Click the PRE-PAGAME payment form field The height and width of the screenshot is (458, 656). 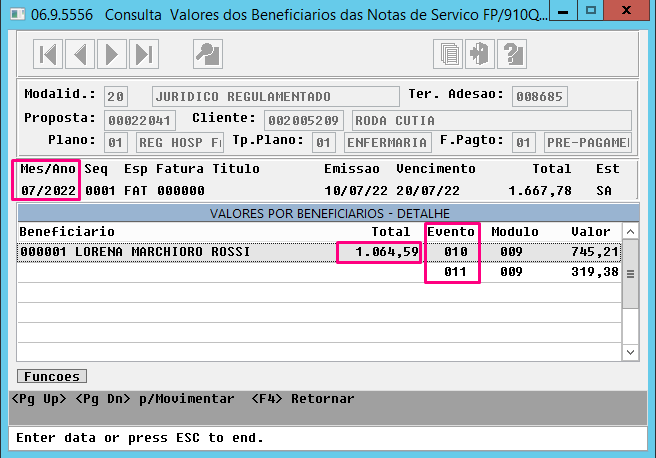click(x=588, y=143)
